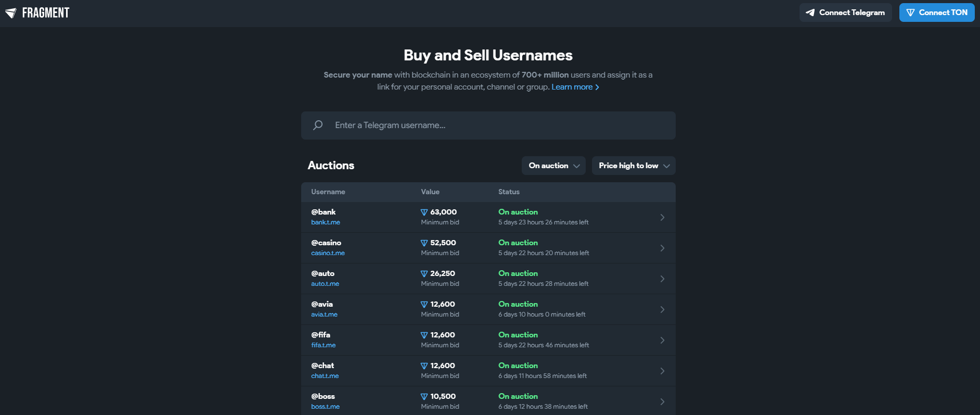Open the bank.t.me link
Image resolution: width=980 pixels, height=415 pixels.
click(x=326, y=222)
